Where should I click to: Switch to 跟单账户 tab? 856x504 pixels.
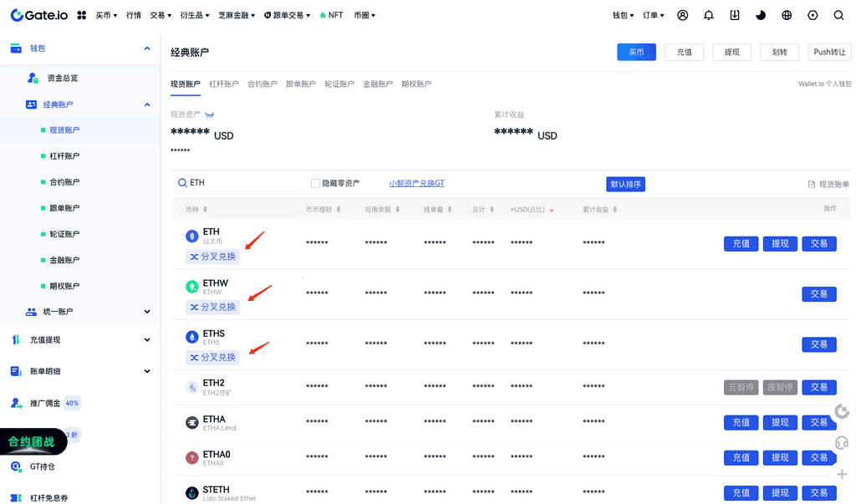(x=301, y=84)
